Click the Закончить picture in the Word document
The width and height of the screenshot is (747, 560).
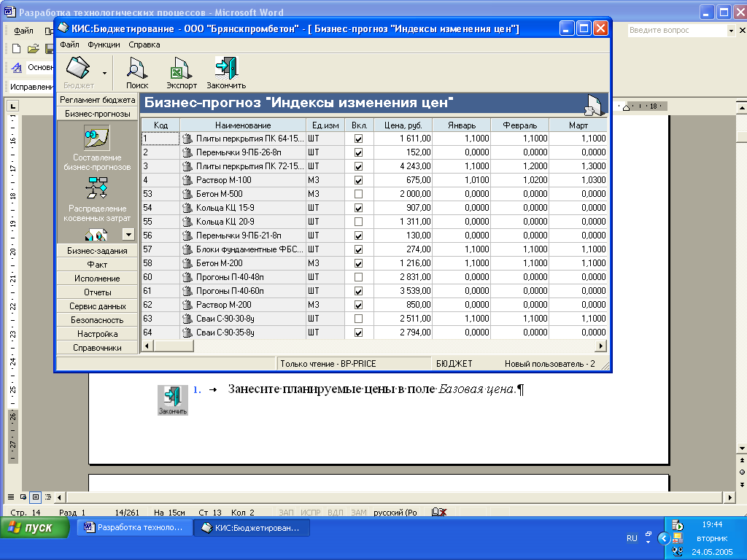pos(173,400)
